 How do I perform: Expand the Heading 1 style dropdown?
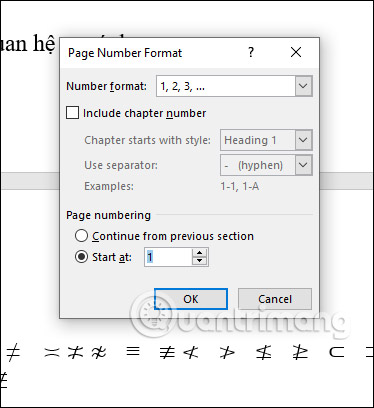[303, 140]
